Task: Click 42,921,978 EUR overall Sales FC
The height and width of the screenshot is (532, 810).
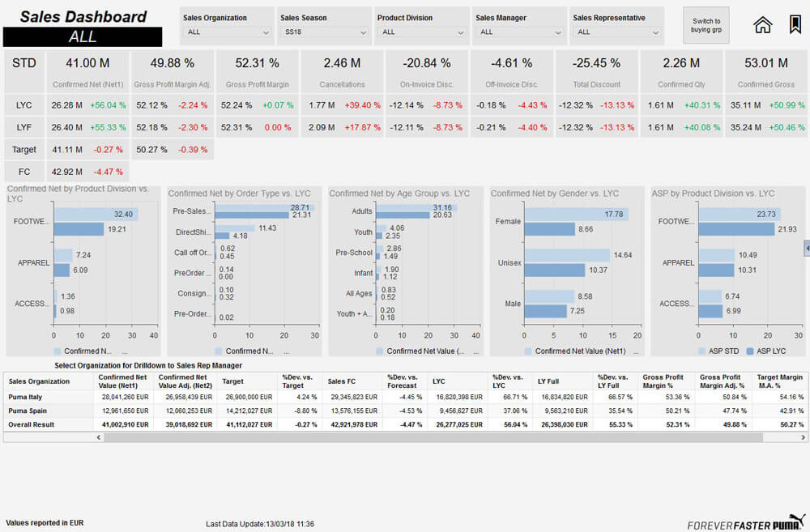Action: point(355,424)
